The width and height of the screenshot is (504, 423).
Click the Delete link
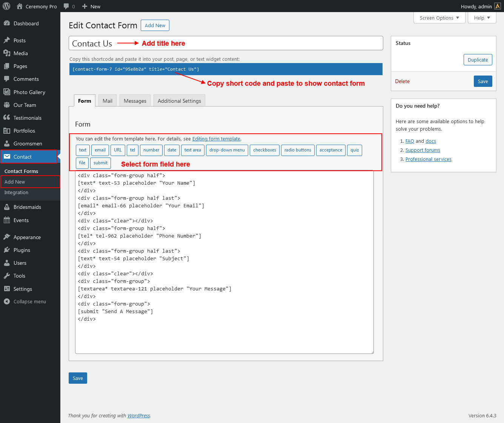(402, 81)
